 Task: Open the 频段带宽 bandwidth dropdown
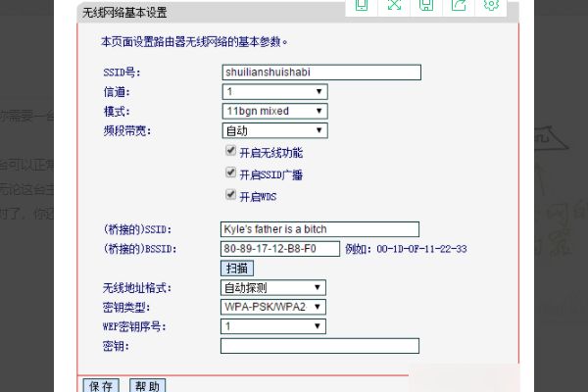274,130
